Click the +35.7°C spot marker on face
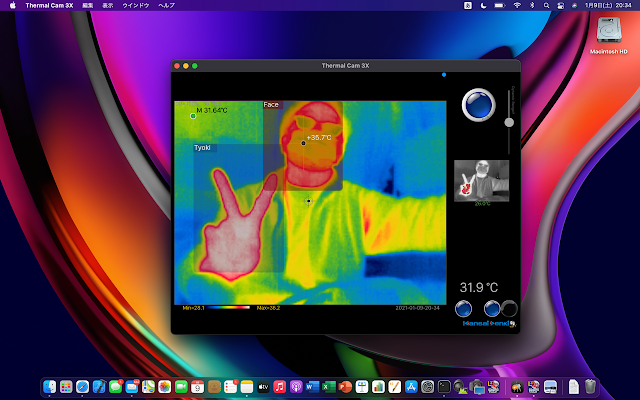640x400 pixels. point(303,143)
